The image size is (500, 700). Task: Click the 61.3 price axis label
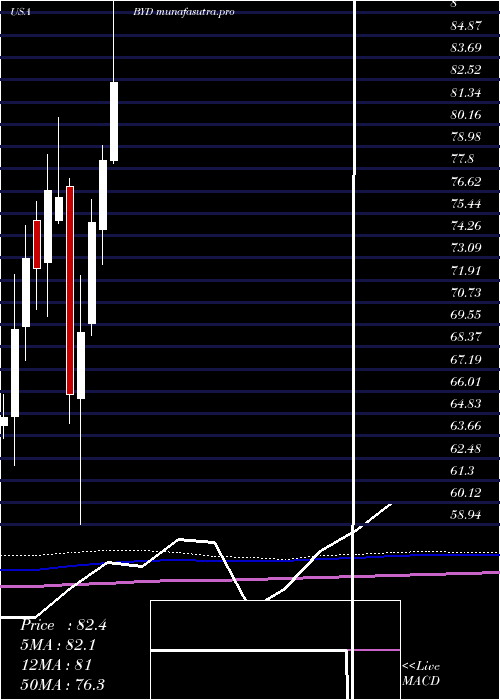tap(462, 471)
